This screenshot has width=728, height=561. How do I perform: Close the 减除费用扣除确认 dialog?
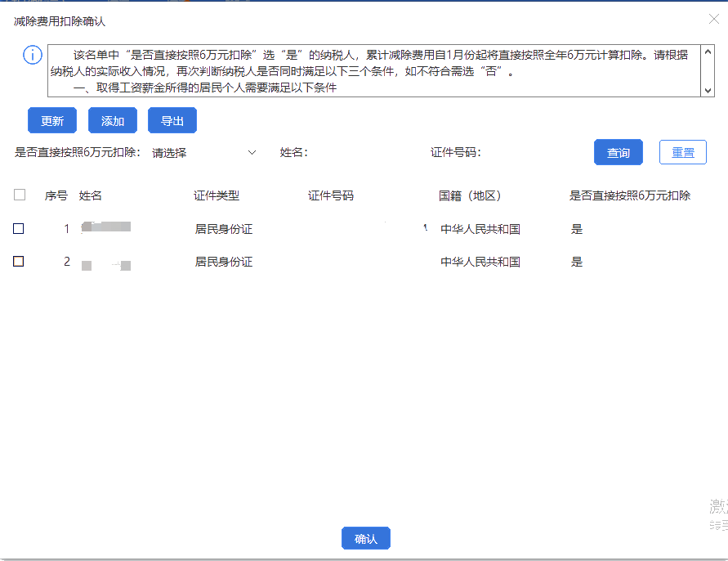tap(714, 20)
